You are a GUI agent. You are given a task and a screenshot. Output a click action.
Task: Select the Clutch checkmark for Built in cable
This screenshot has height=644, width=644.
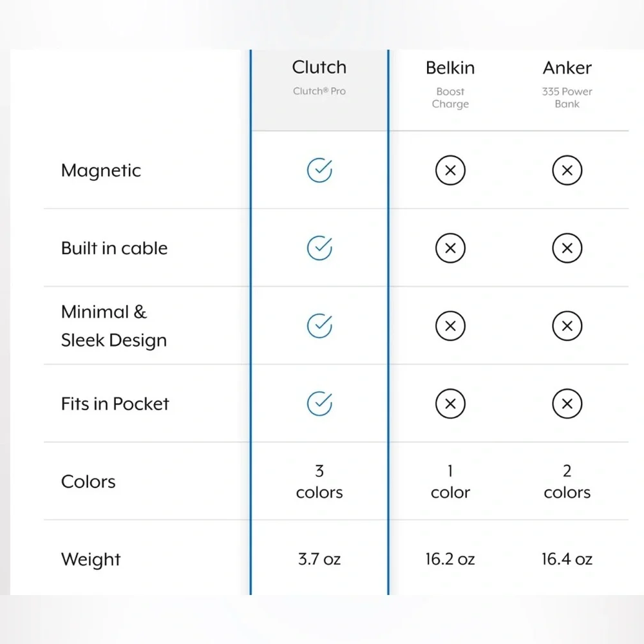pyautogui.click(x=319, y=248)
